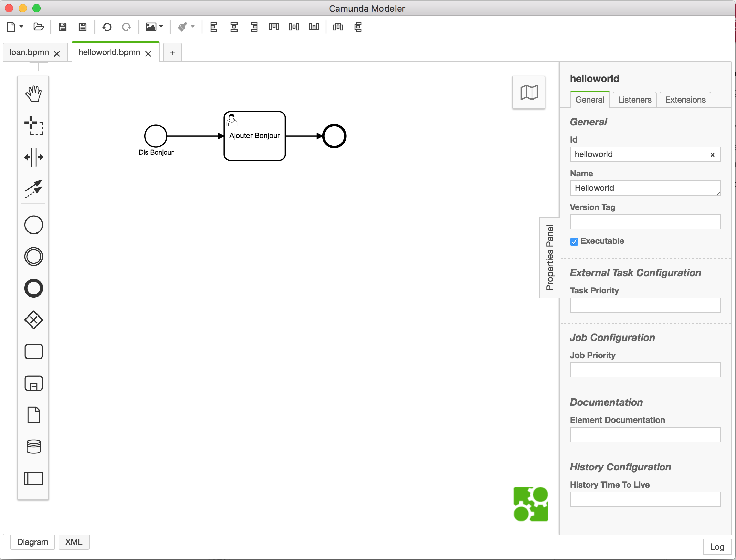Viewport: 736px width, 560px height.
Task: Align selected elements to top
Action: coord(274,27)
